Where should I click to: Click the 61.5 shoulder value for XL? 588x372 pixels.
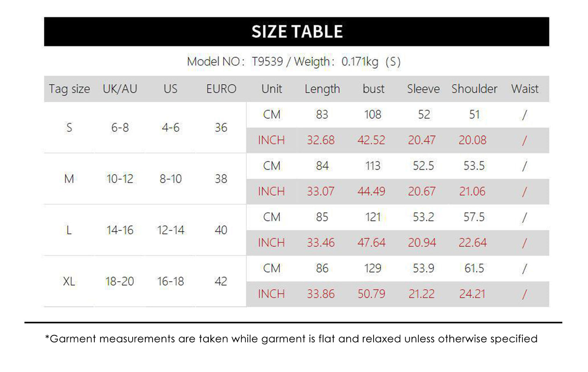click(x=474, y=269)
